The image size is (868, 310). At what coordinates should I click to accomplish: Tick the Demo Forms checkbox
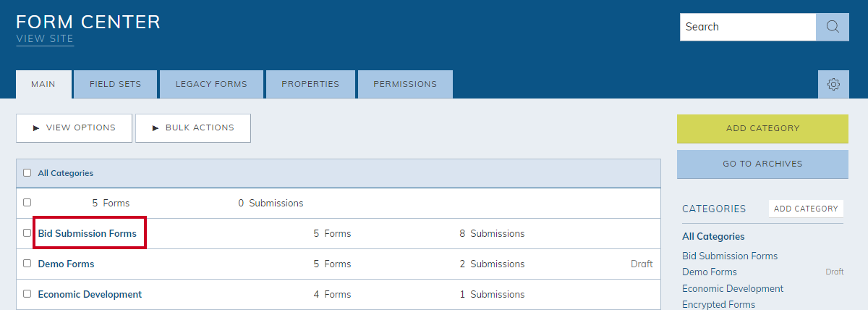pos(27,264)
